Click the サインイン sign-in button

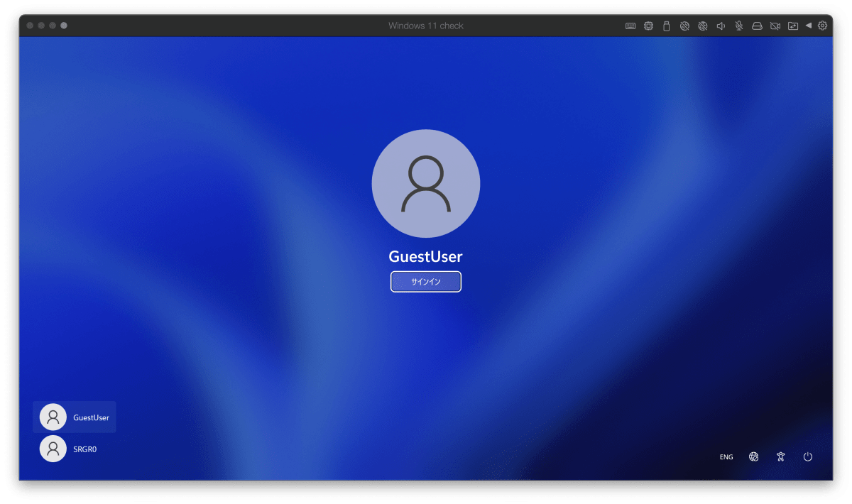point(426,282)
